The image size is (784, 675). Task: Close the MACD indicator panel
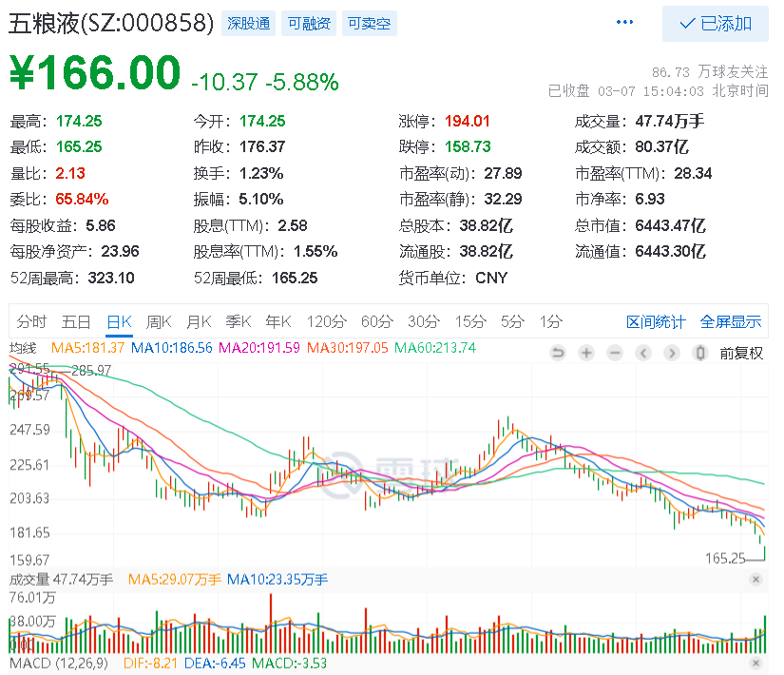755,664
